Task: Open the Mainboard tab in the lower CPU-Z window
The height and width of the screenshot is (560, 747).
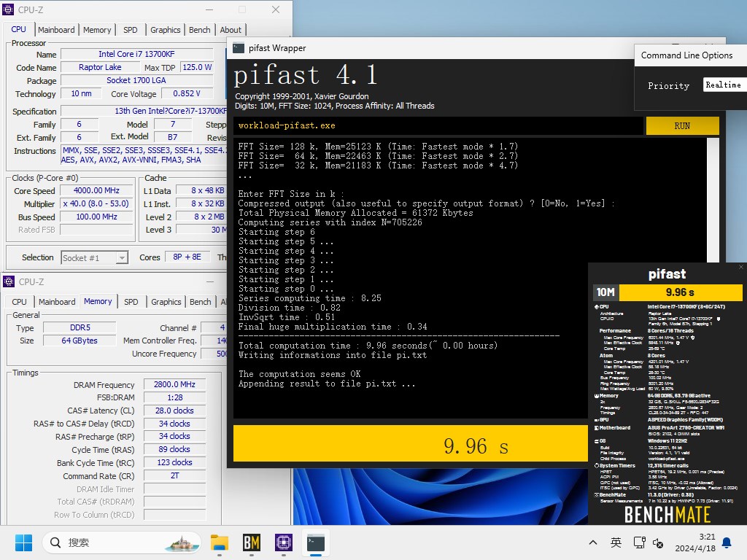Action: point(57,302)
